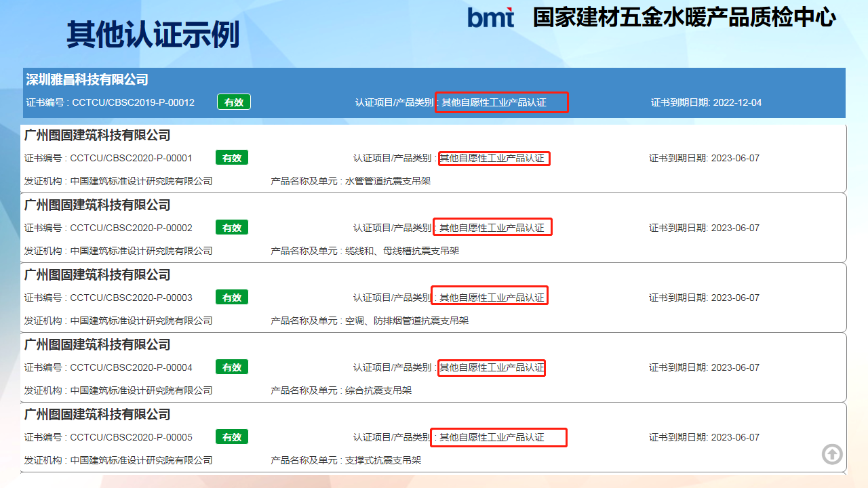This screenshot has width=868, height=488.
Task: Select the title 其他认证示例
Action: point(153,34)
